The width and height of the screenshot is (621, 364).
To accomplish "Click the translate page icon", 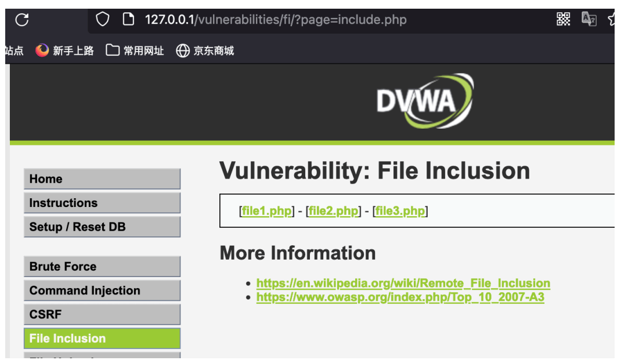I will point(589,19).
